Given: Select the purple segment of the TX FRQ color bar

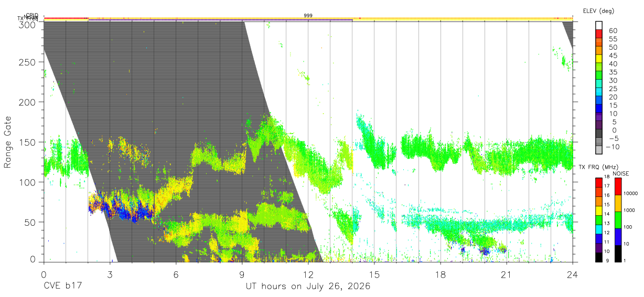Looking at the screenshot, I should click(x=599, y=247).
